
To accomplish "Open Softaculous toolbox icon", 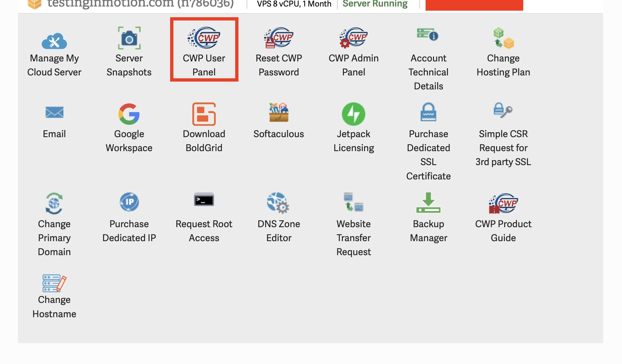I will (279, 112).
